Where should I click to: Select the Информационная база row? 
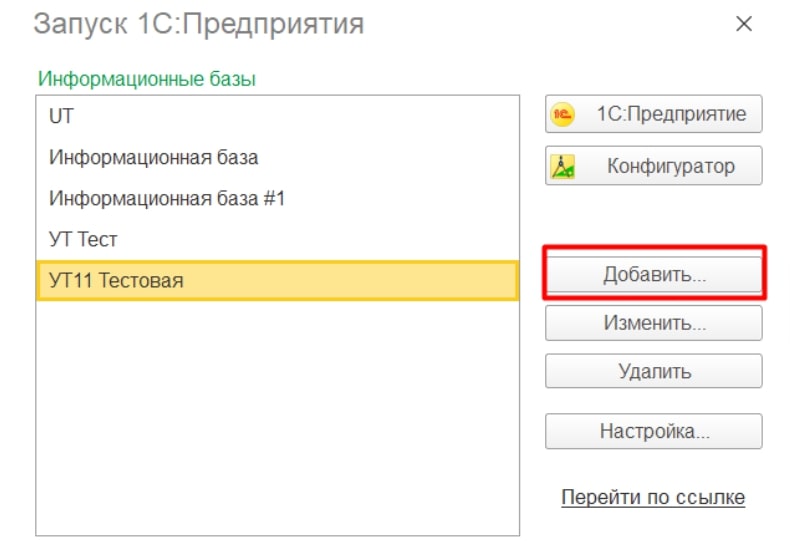[x=278, y=158]
